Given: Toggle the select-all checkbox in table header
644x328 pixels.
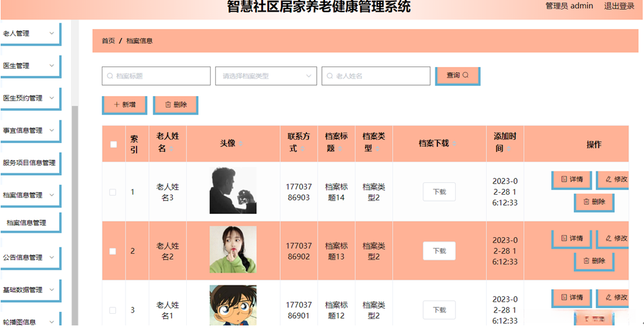Looking at the screenshot, I should click(x=113, y=144).
